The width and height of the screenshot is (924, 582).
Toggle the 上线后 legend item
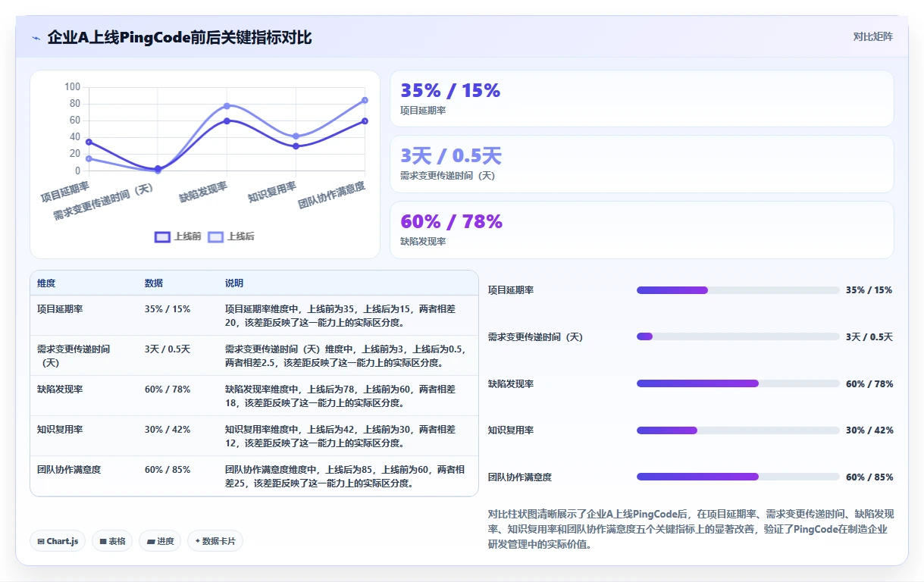pyautogui.click(x=231, y=236)
